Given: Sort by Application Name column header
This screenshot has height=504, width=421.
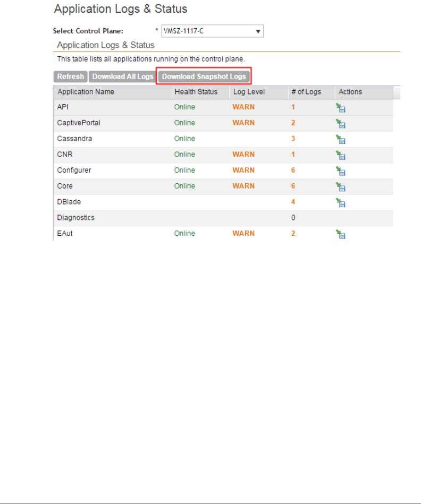Looking at the screenshot, I should [x=112, y=92].
